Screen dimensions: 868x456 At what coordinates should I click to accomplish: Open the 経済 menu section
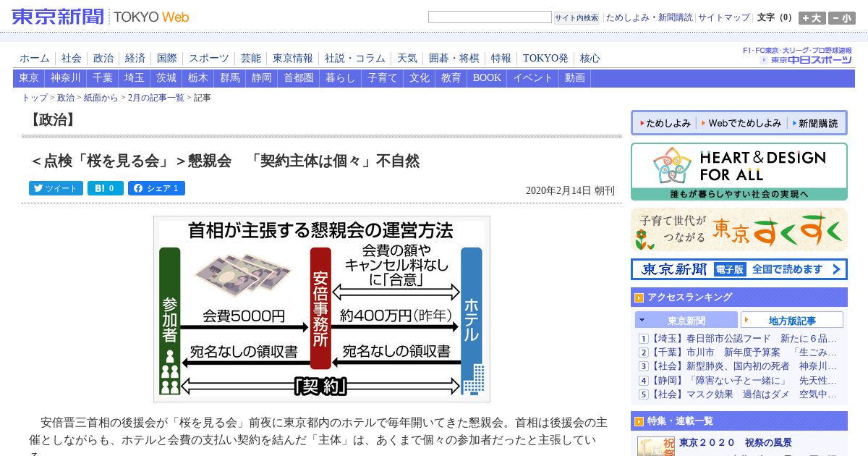(x=135, y=59)
